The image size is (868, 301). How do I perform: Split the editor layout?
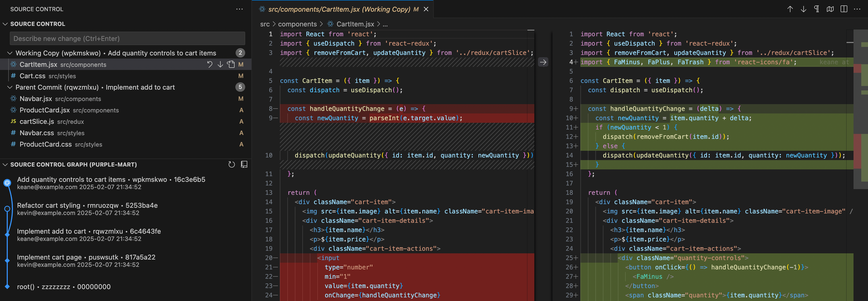844,9
